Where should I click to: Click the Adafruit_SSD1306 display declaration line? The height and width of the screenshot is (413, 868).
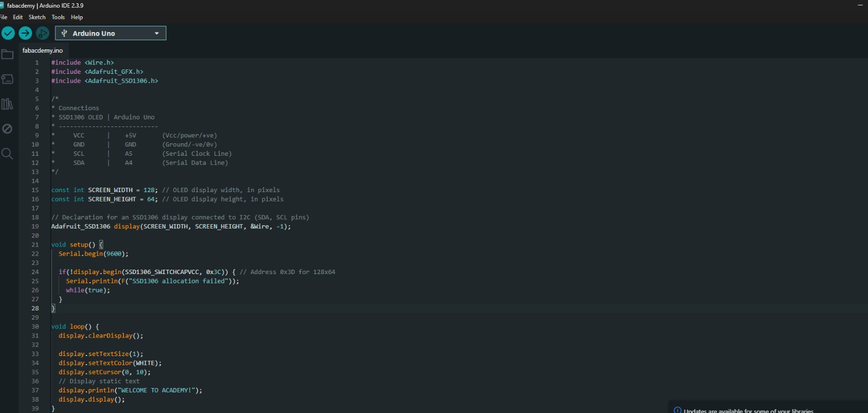[x=171, y=226]
